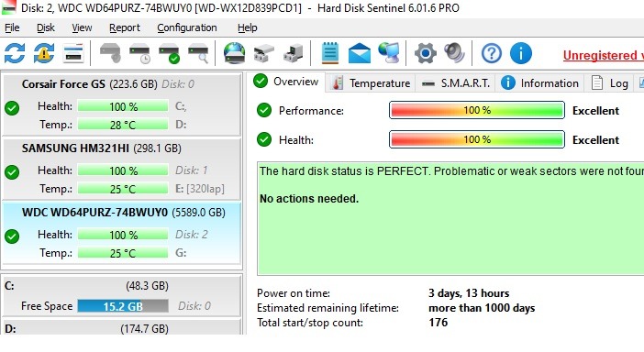Open configuration via gear icon
The width and height of the screenshot is (644, 352).
coord(425,53)
